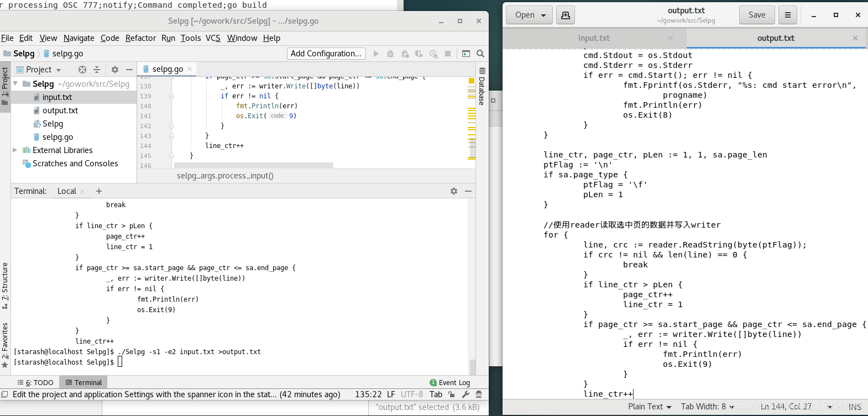Open the Database side tool window
The width and height of the screenshot is (868, 416).
coord(482,87)
